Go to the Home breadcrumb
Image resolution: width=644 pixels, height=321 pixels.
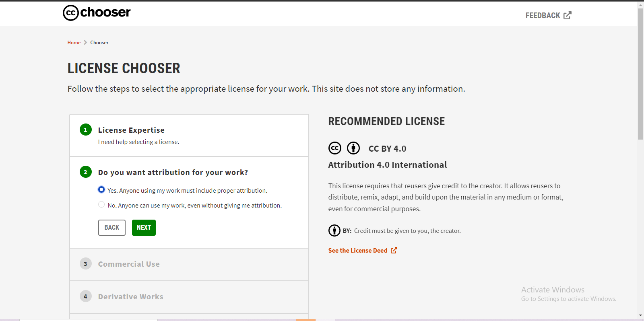point(74,43)
